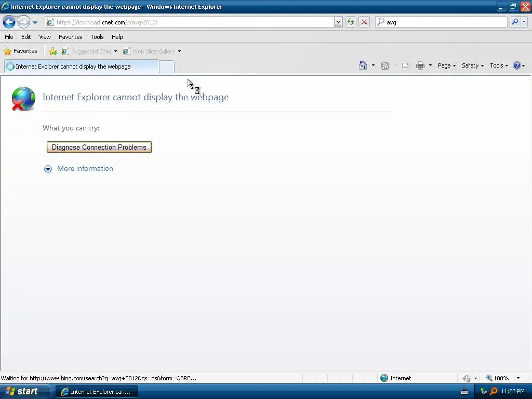Restore down the Internet Explorer window
The height and width of the screenshot is (399, 532).
pyautogui.click(x=513, y=6)
